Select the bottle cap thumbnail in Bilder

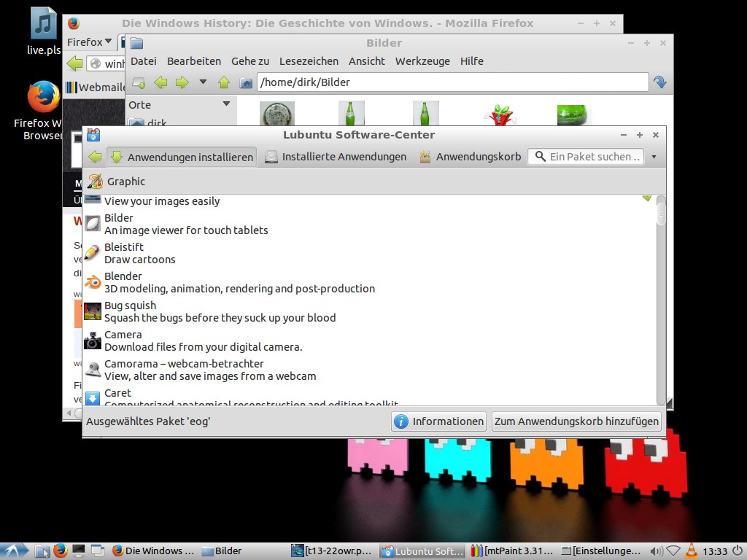tap(276, 113)
